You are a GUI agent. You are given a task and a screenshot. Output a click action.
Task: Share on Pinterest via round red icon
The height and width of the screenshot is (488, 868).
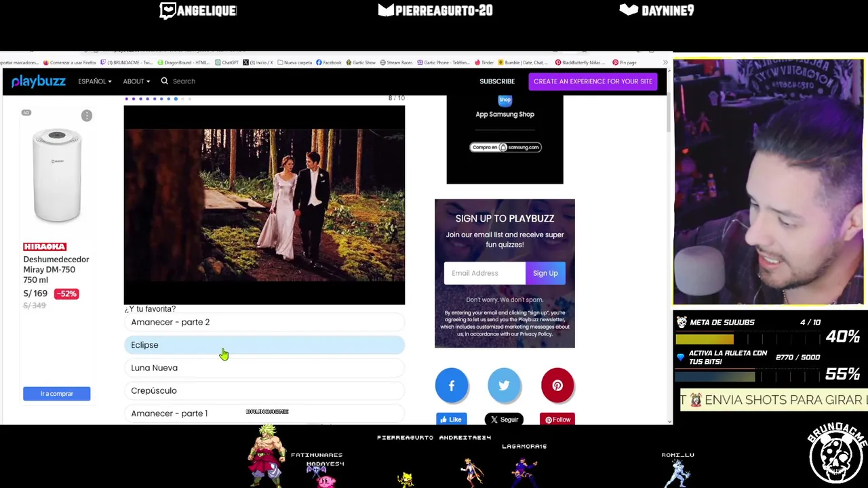557,386
